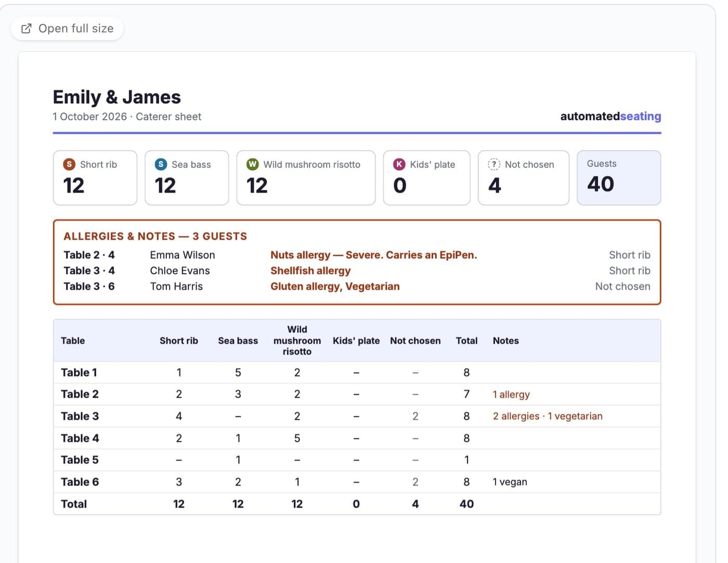This screenshot has width=728, height=563.
Task: Select guest name Chloe Evans
Action: point(180,271)
